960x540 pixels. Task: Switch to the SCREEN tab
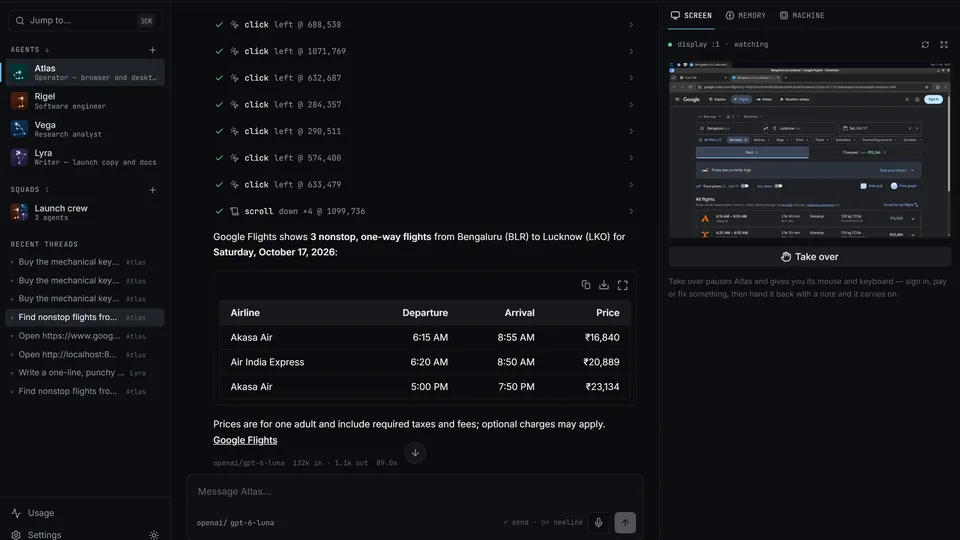click(691, 15)
